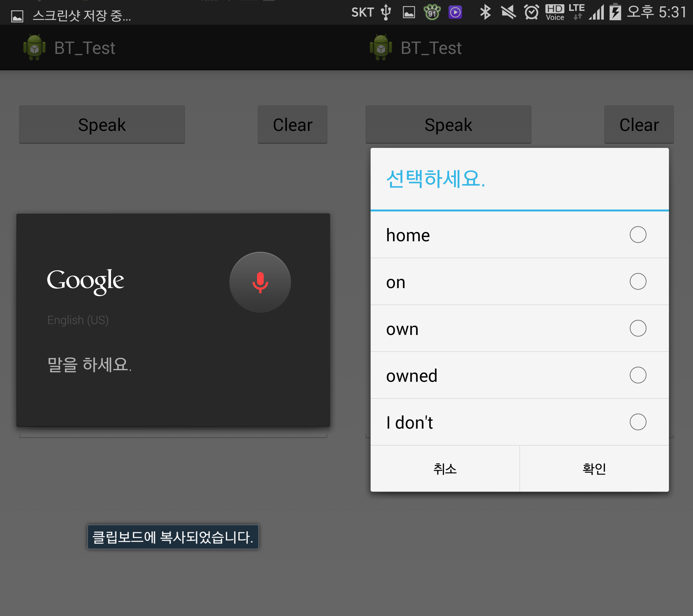
Task: Tap the Bluetooth status bar icon
Action: 485,13
